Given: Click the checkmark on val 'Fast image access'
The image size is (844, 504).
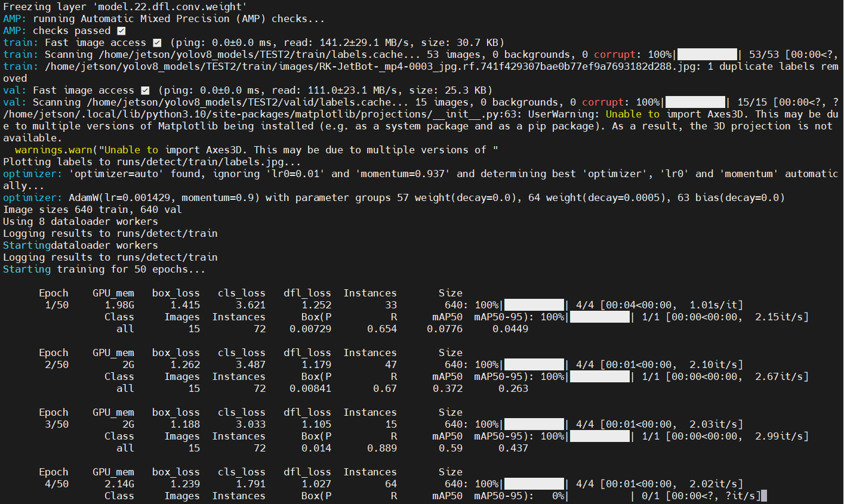Looking at the screenshot, I should click(x=145, y=91).
